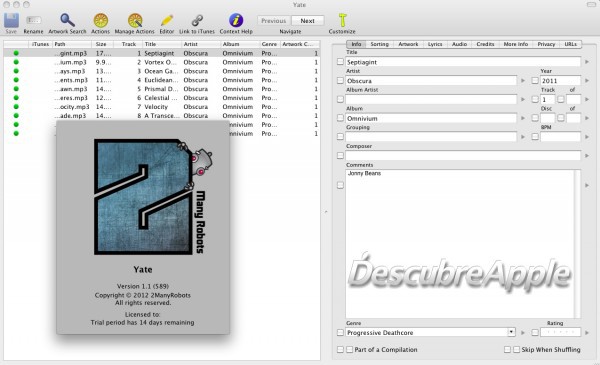
Task: Switch to the Info tab
Action: click(356, 44)
